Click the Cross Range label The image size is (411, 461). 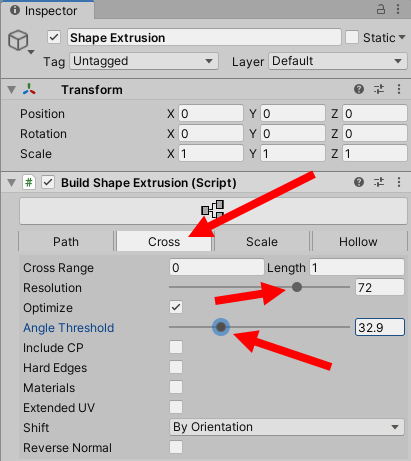point(58,268)
